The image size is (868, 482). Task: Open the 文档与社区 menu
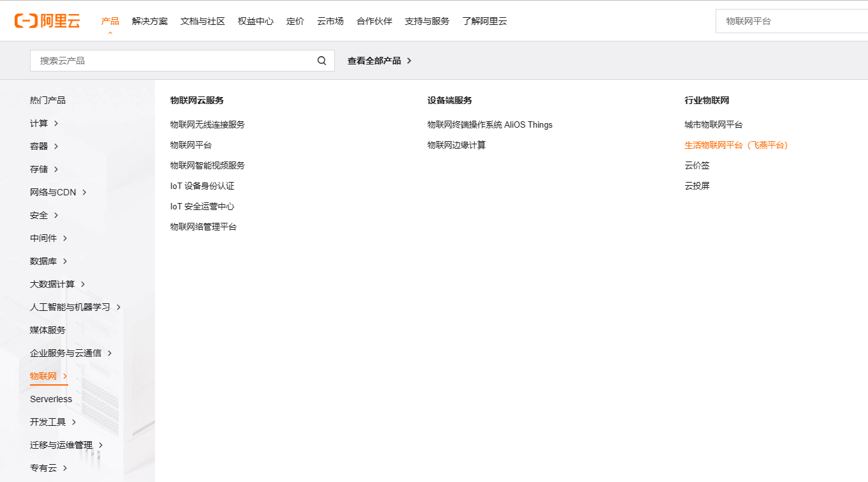[203, 21]
